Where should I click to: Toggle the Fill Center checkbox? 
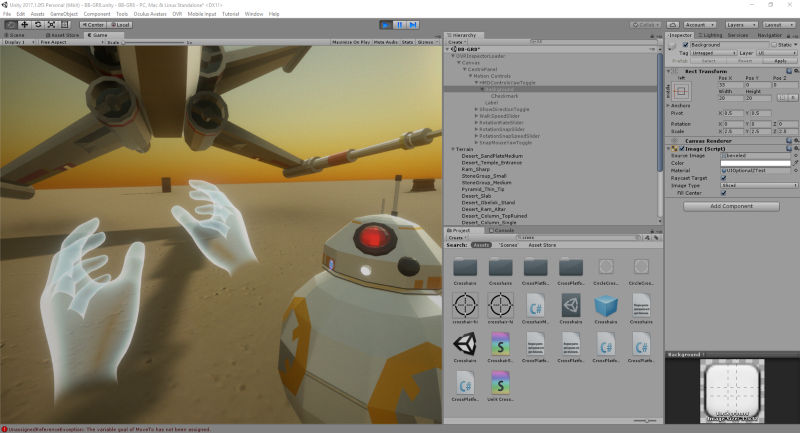[x=723, y=192]
